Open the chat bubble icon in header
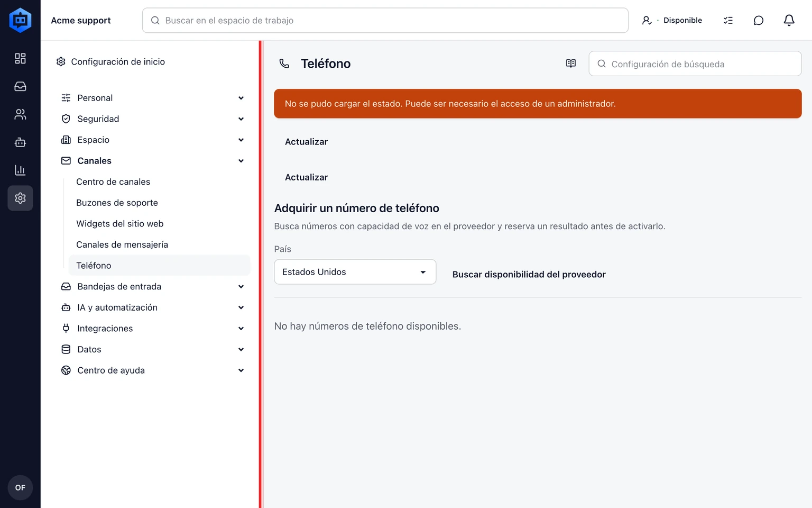 coord(759,20)
